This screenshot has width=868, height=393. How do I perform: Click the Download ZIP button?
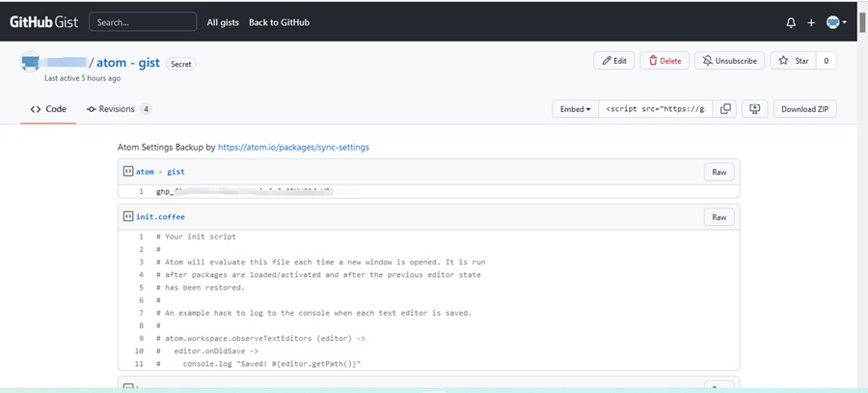click(x=804, y=109)
